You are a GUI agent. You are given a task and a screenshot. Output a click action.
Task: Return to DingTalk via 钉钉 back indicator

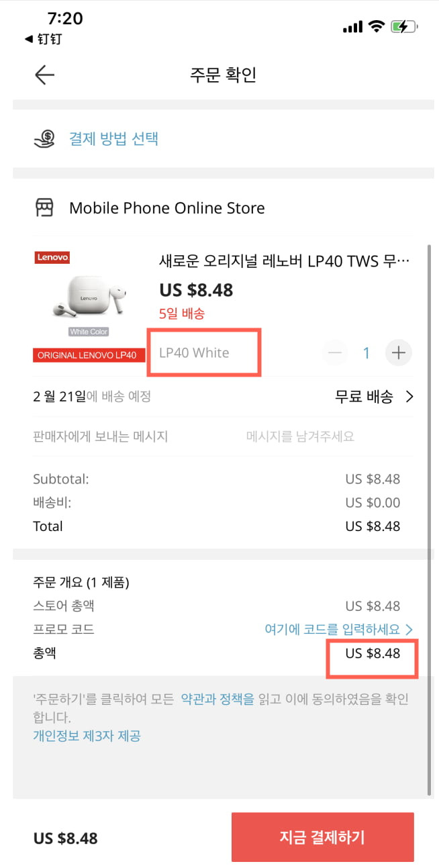[x=43, y=39]
